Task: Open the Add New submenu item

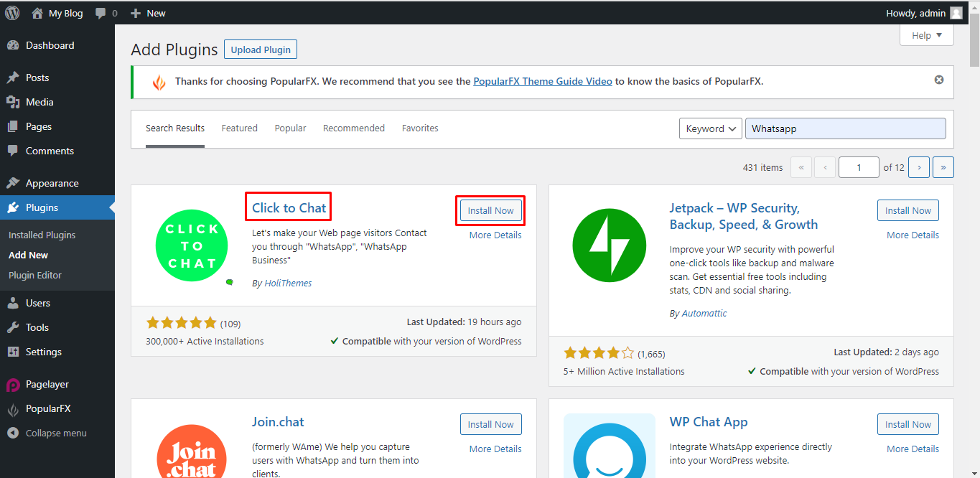Action: click(x=29, y=255)
